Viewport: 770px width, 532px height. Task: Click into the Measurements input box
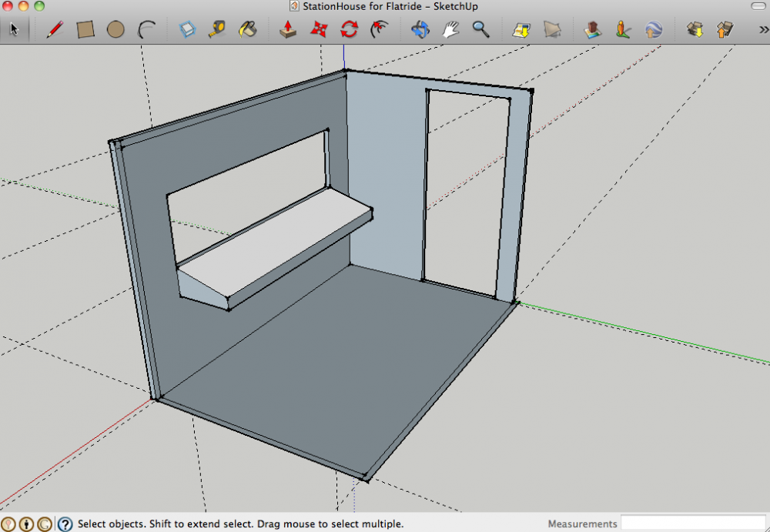[693, 524]
